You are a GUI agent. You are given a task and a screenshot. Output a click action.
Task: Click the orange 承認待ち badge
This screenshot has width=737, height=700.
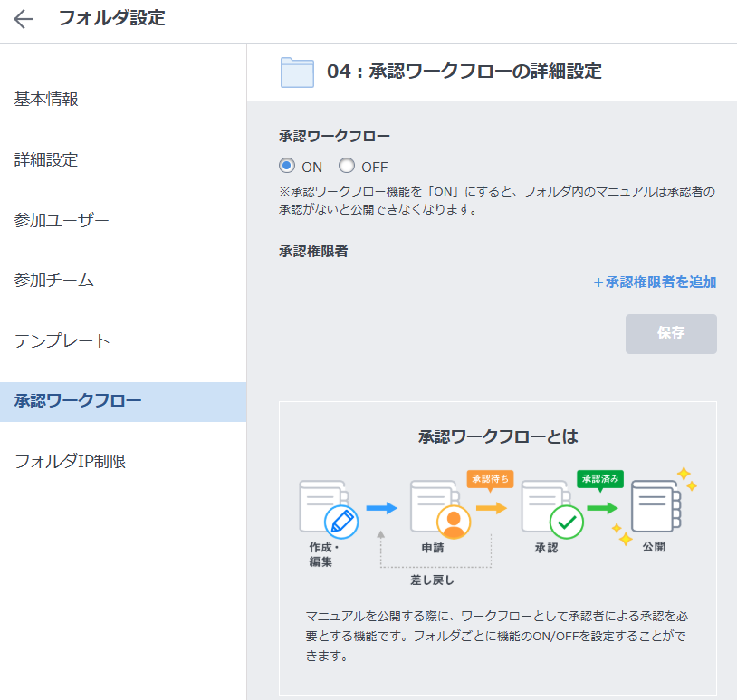[490, 478]
